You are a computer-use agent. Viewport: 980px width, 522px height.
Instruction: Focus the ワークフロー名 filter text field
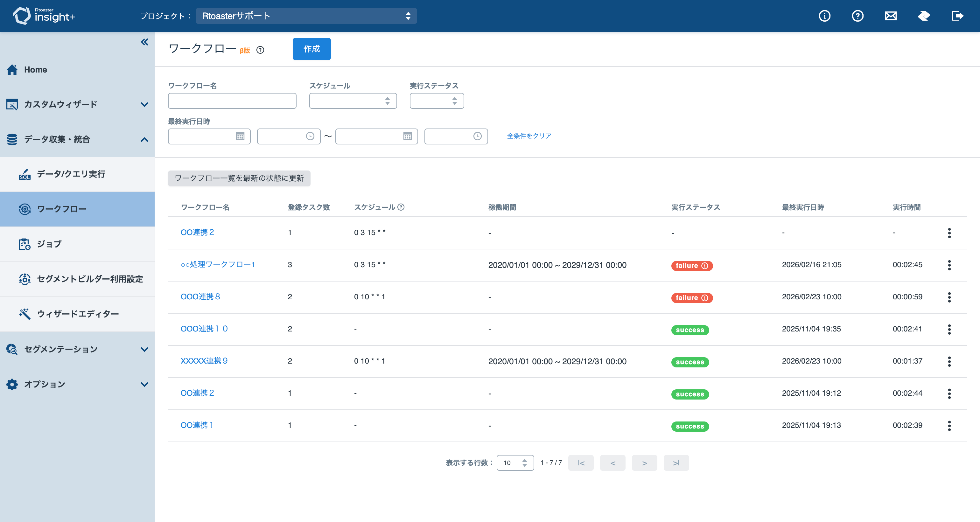tap(232, 101)
